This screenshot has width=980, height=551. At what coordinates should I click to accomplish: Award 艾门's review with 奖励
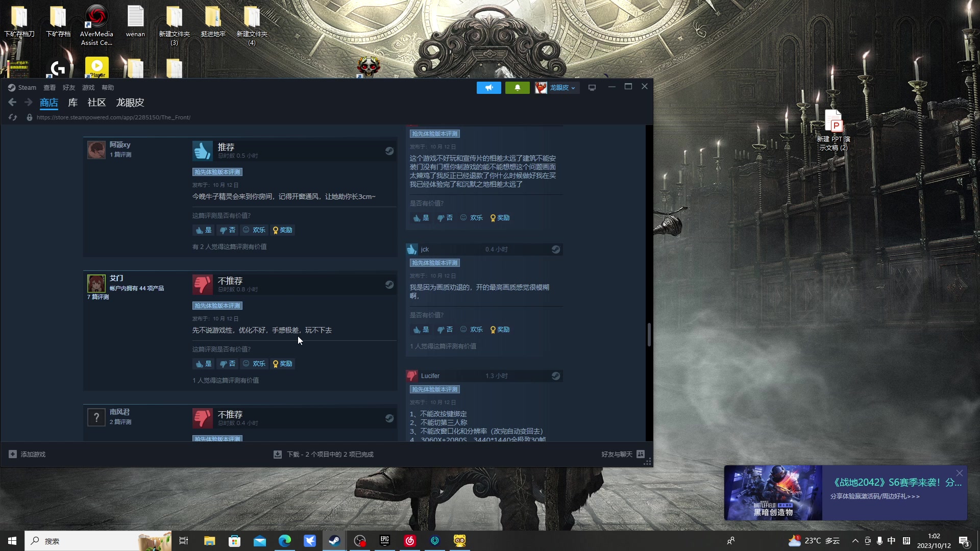(283, 364)
